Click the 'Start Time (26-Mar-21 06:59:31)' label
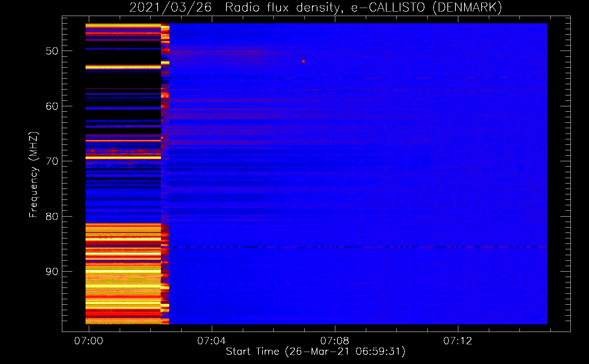The height and width of the screenshot is (364, 589). point(316,352)
